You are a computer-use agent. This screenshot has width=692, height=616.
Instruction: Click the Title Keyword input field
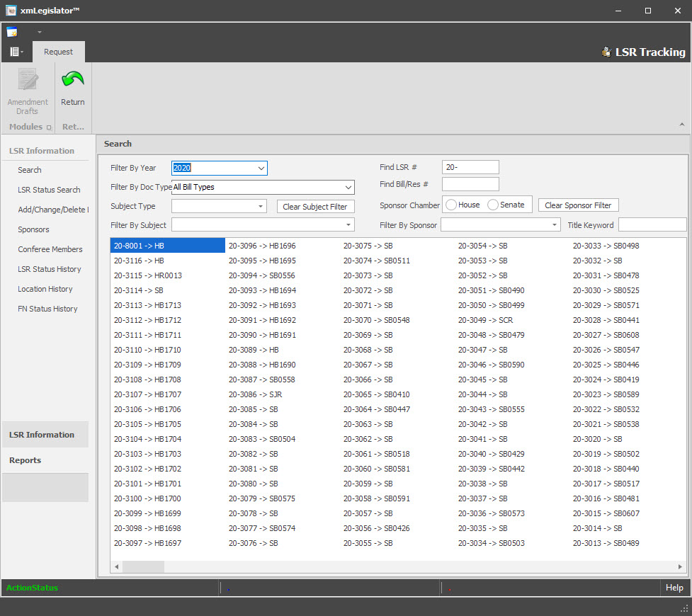(652, 224)
